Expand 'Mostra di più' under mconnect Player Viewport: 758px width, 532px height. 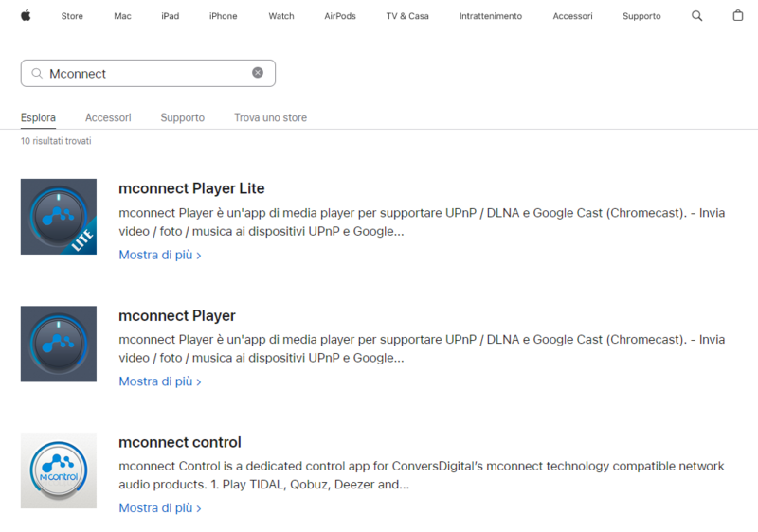159,381
